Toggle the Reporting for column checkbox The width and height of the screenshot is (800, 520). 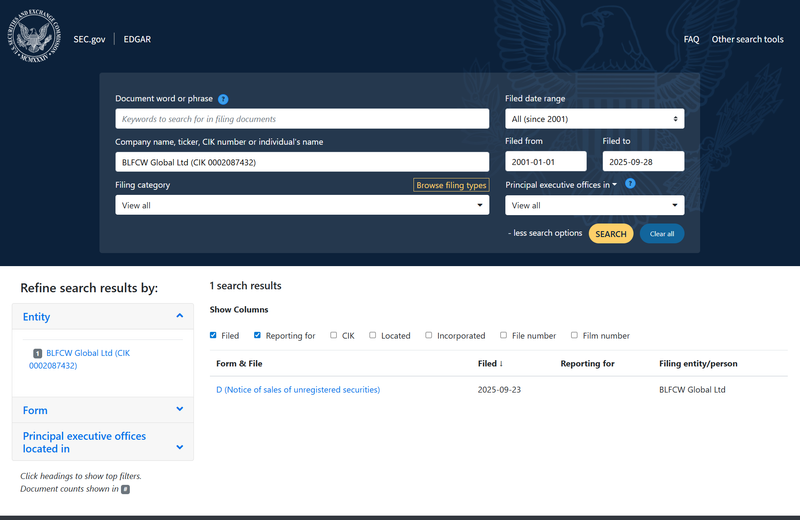click(257, 335)
